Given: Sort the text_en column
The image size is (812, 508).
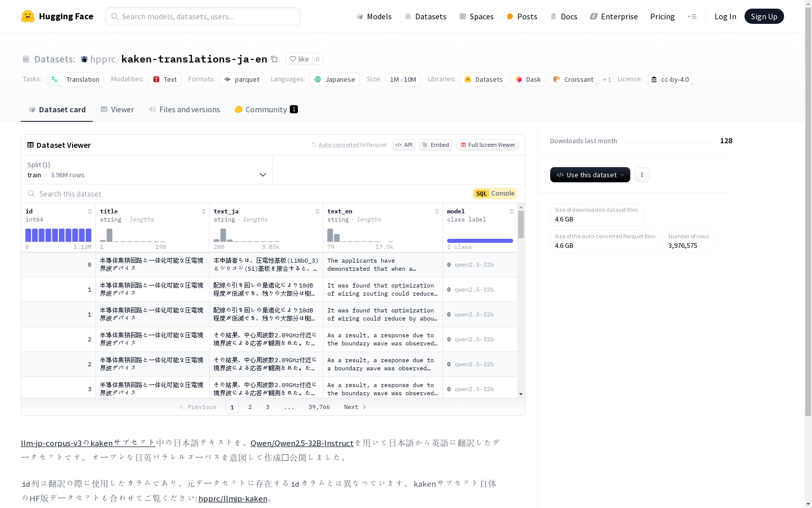Looking at the screenshot, I should [x=437, y=211].
